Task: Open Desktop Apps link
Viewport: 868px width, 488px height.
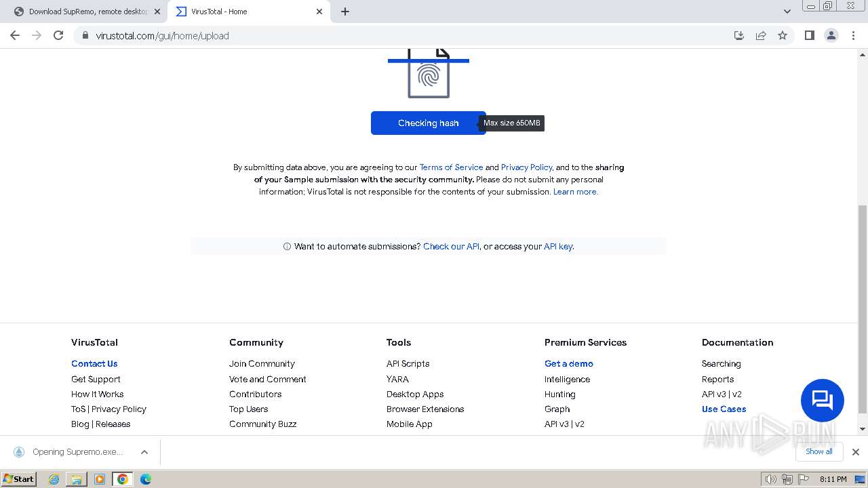Action: pos(415,394)
